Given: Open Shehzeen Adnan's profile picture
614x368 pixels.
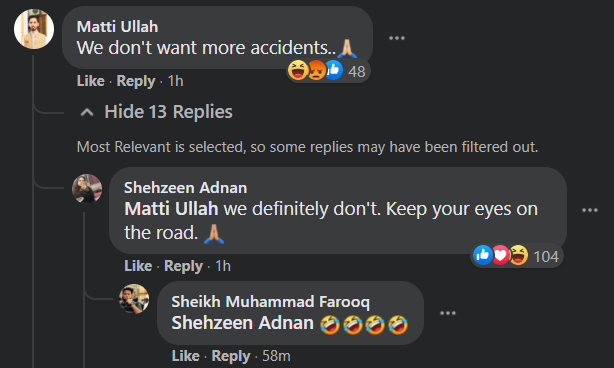Looking at the screenshot, I should (87, 189).
